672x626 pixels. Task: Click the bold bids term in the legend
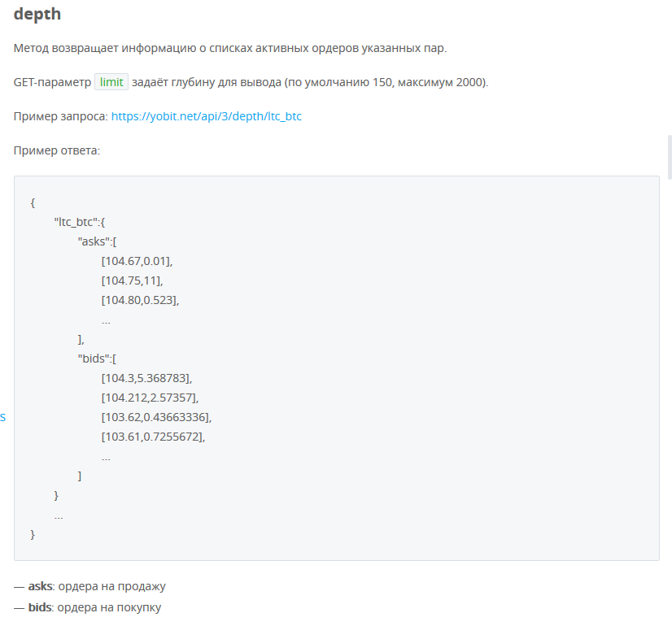[x=40, y=607]
